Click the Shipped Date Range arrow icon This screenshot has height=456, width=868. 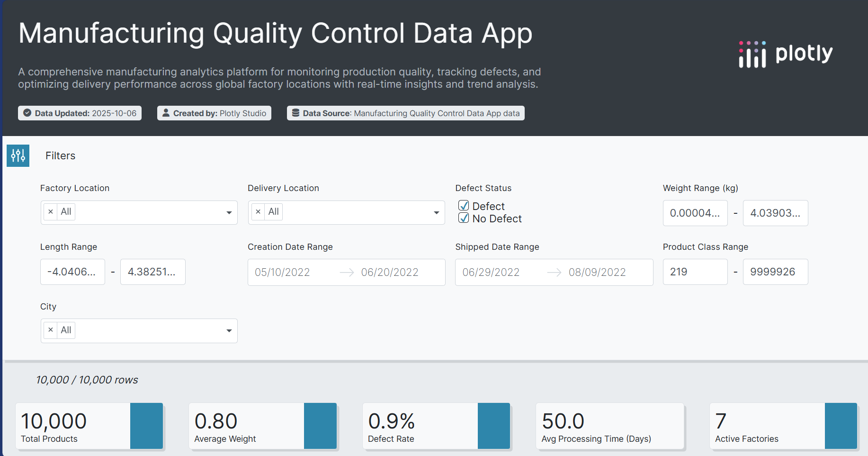coord(555,272)
